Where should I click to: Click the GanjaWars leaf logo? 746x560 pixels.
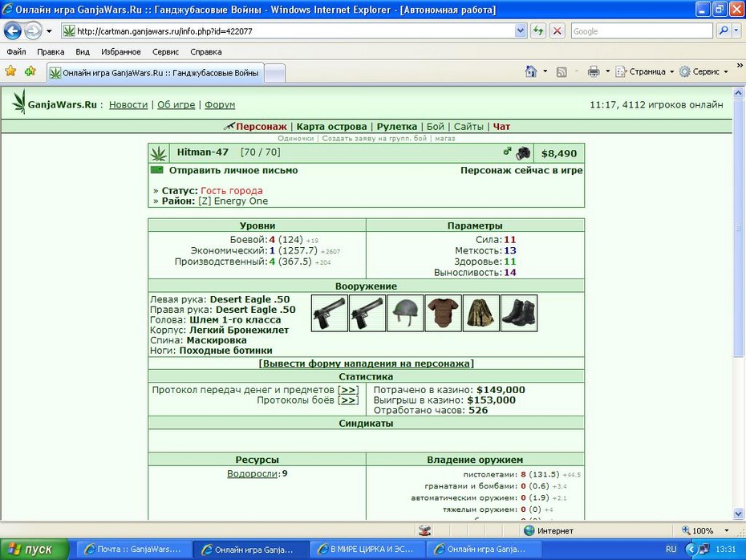click(19, 101)
